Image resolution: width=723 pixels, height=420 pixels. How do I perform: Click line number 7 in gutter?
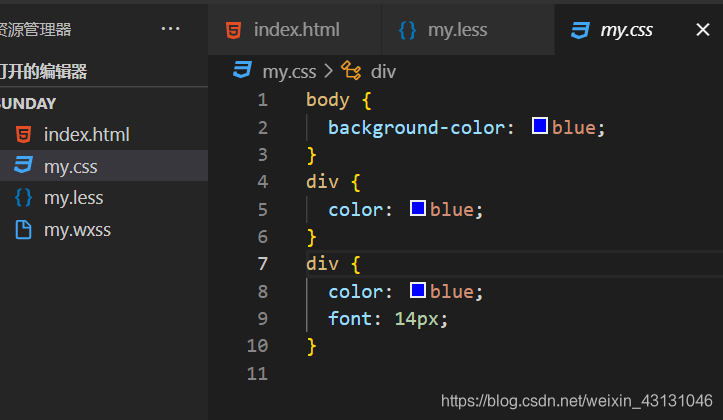pos(263,264)
